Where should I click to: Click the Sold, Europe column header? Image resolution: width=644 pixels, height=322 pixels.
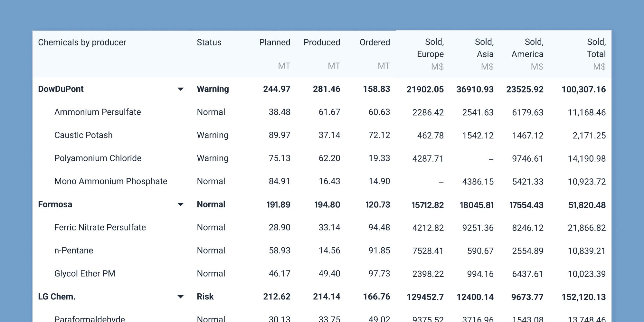[430, 48]
